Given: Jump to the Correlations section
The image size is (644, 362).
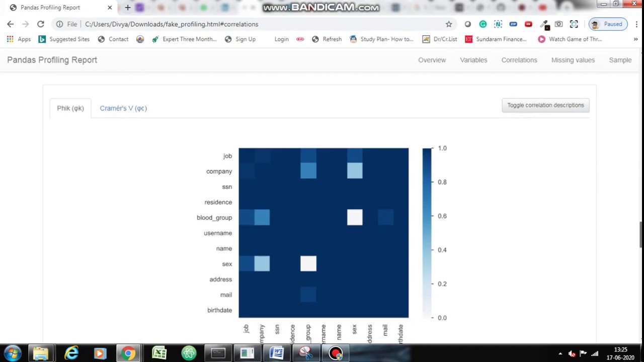Looking at the screenshot, I should pos(519,60).
